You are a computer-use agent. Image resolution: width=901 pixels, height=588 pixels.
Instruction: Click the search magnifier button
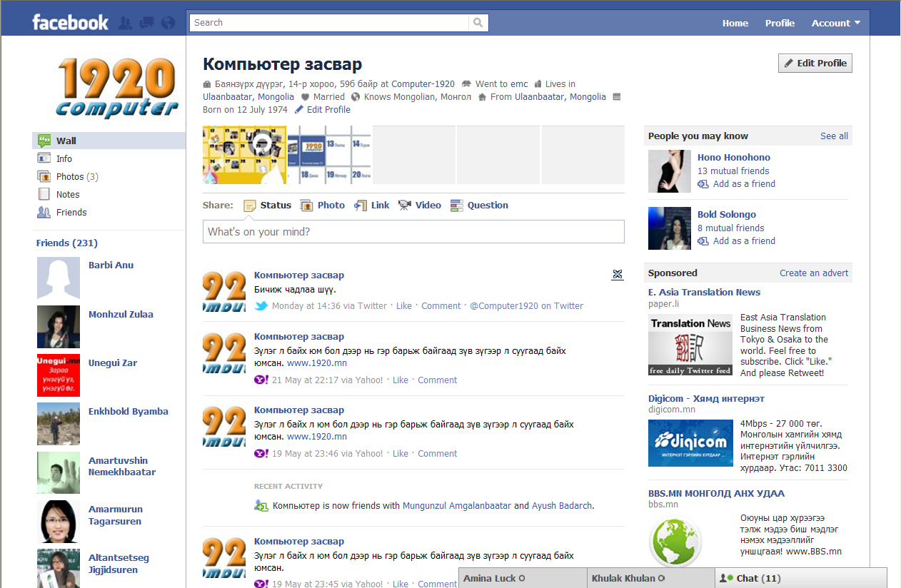tap(478, 23)
